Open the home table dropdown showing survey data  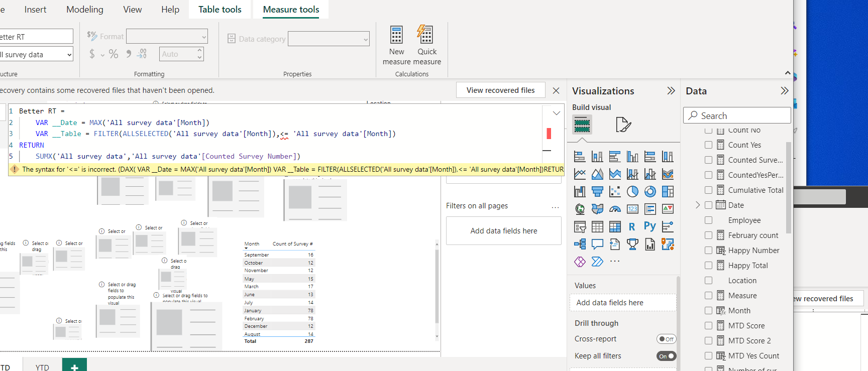click(x=36, y=54)
